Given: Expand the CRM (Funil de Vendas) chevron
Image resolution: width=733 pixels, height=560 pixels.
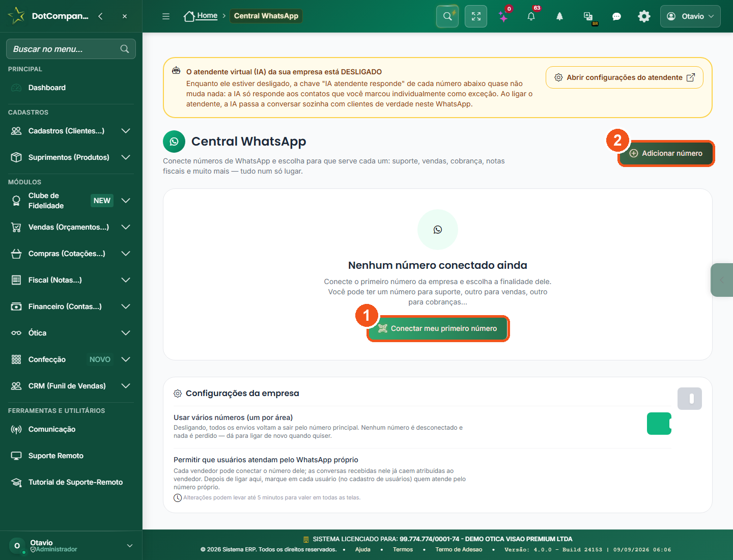Looking at the screenshot, I should click(x=126, y=386).
